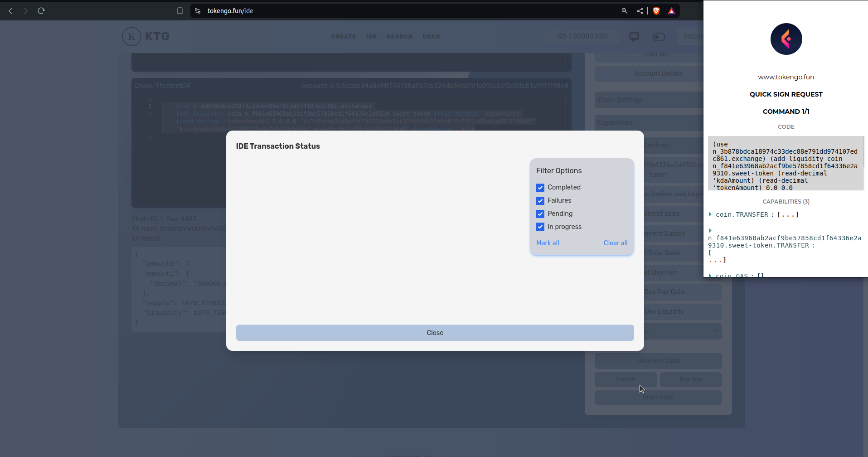The width and height of the screenshot is (868, 457).
Task: Share the page via share icon
Action: 640,11
